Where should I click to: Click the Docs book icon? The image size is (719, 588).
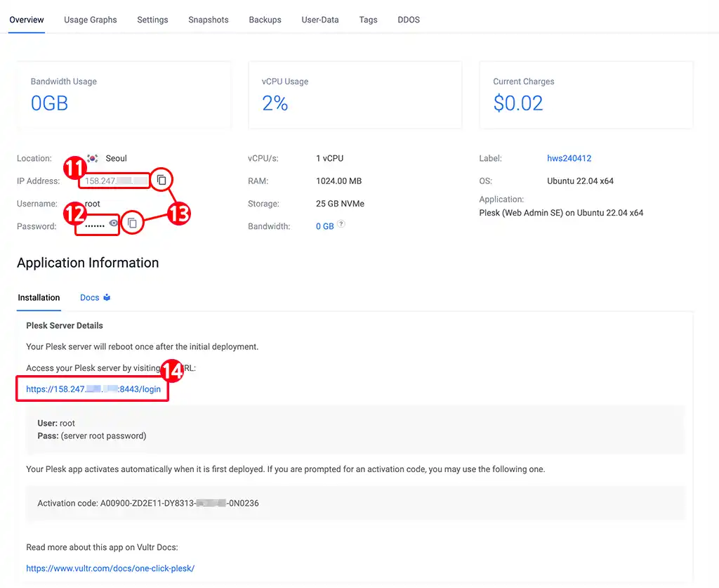pos(107,297)
